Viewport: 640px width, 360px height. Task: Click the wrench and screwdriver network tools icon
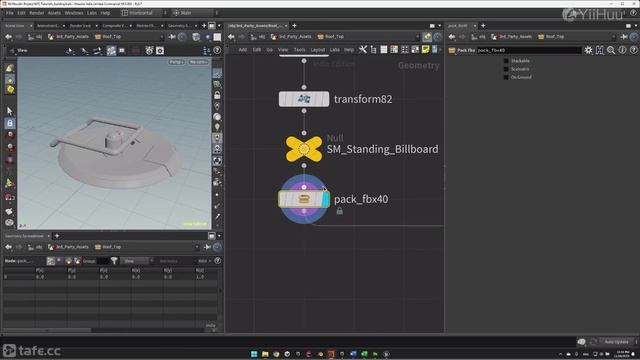[362, 50]
